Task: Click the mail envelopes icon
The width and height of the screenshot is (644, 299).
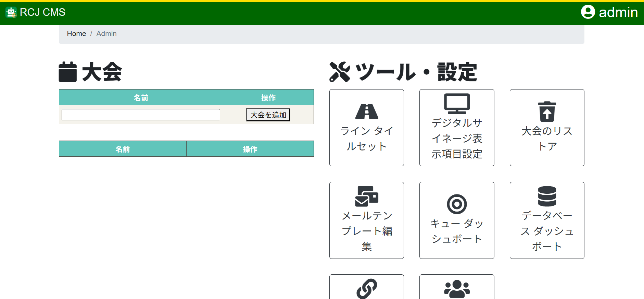Action: pos(367,196)
